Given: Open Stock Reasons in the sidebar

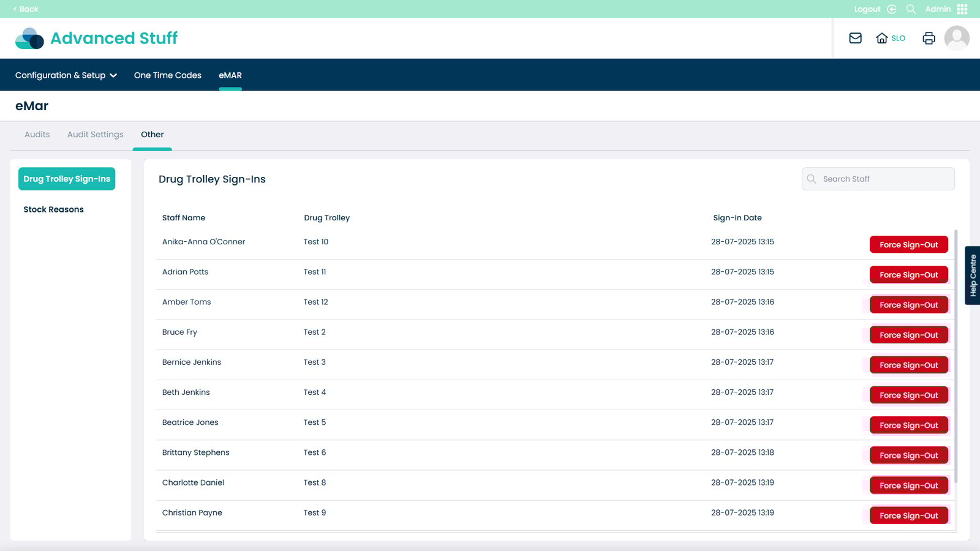Looking at the screenshot, I should click(53, 209).
